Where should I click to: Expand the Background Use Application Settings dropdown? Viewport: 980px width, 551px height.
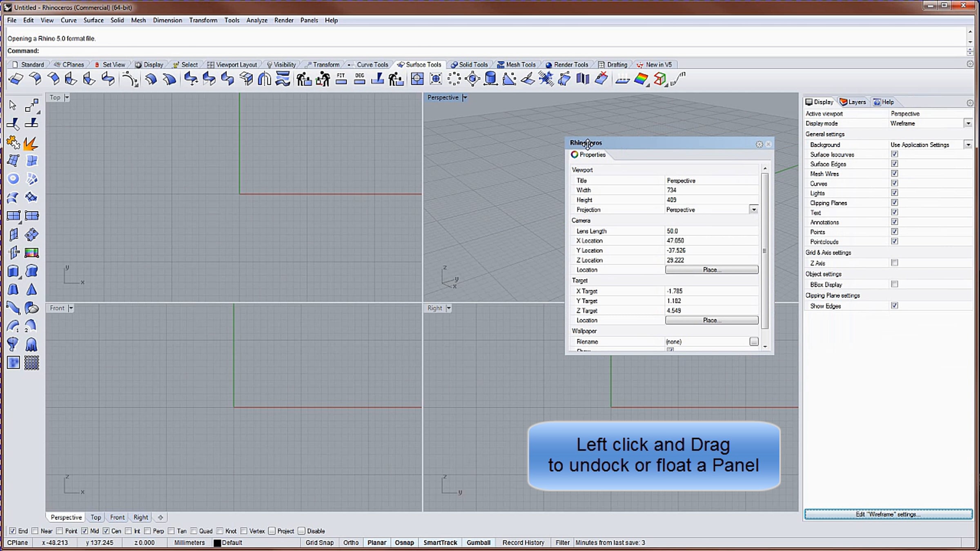pos(968,144)
